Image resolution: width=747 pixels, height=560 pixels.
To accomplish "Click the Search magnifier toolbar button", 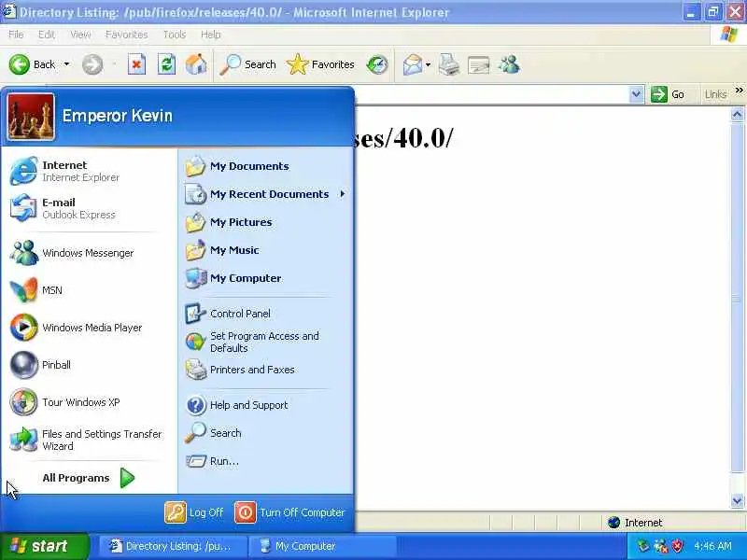I will 247,64.
